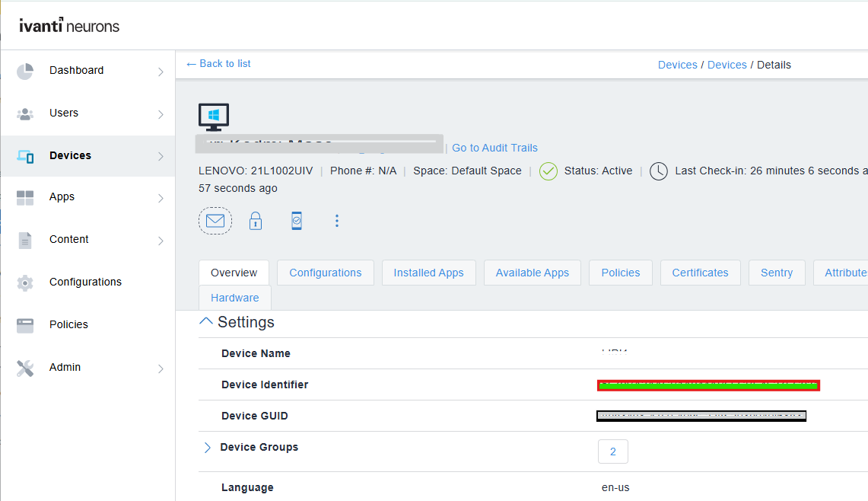868x501 pixels.
Task: Select the lock device icon
Action: (x=256, y=220)
